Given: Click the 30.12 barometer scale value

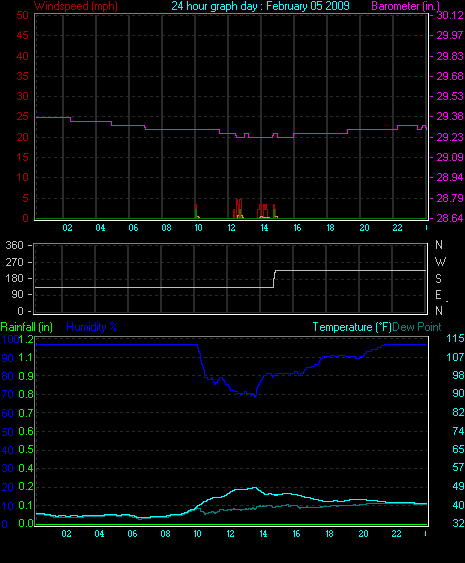Looking at the screenshot, I should 450,15.
